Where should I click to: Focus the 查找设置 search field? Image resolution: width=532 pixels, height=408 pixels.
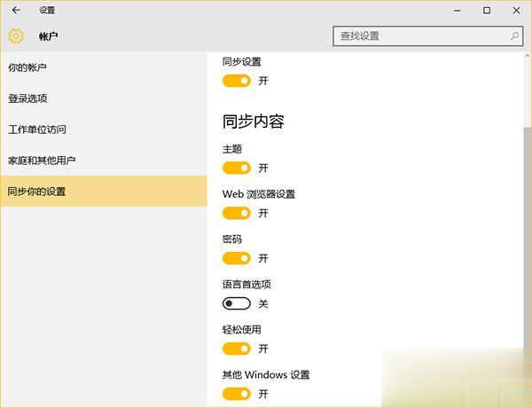pos(427,36)
